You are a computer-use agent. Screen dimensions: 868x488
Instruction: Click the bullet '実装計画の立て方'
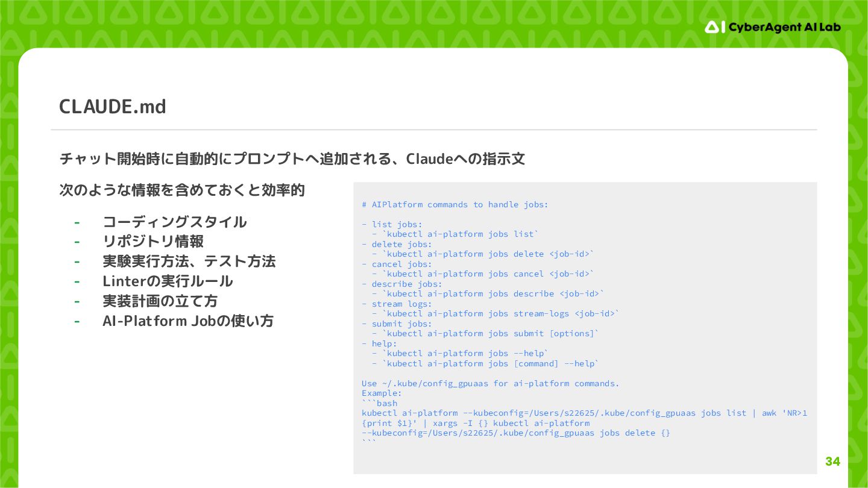[x=160, y=301]
